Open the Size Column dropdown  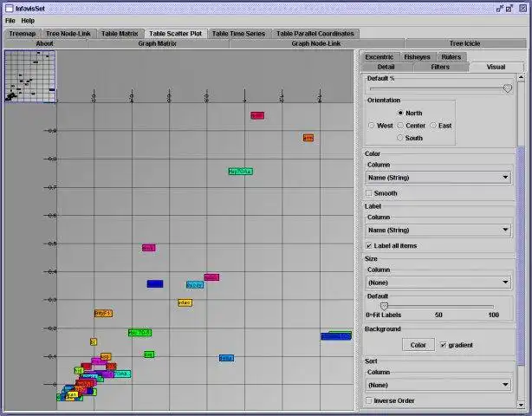coord(438,283)
